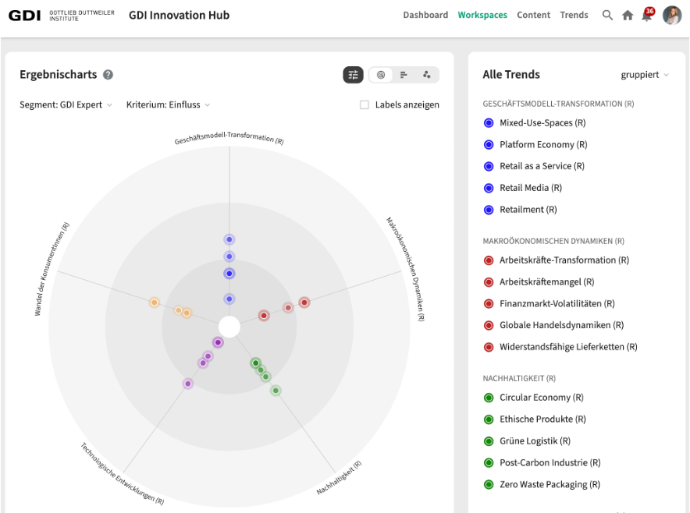The height and width of the screenshot is (513, 690).
Task: Click red dot next to Arbeitskräftemangel
Action: tap(489, 282)
